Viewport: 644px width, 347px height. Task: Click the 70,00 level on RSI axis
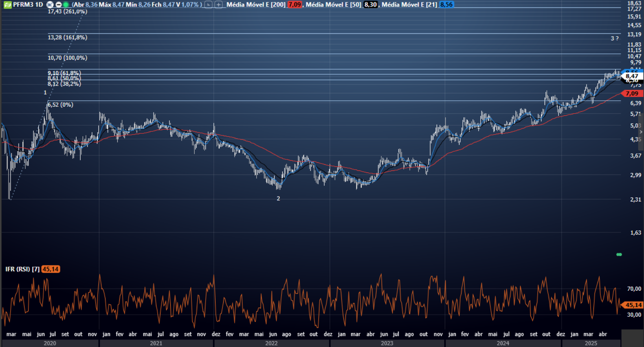(634, 289)
